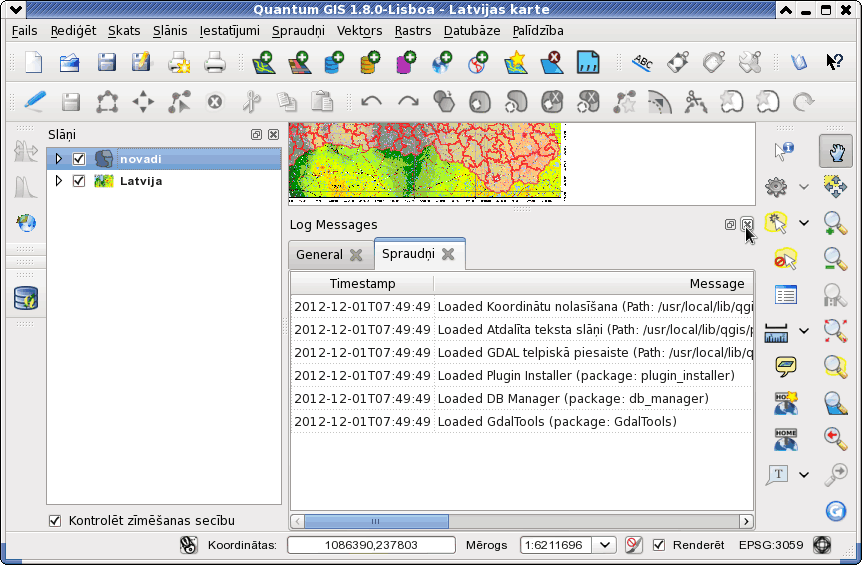Image resolution: width=862 pixels, height=565 pixels.
Task: Toggle visibility of the novadi layer
Action: (79, 159)
